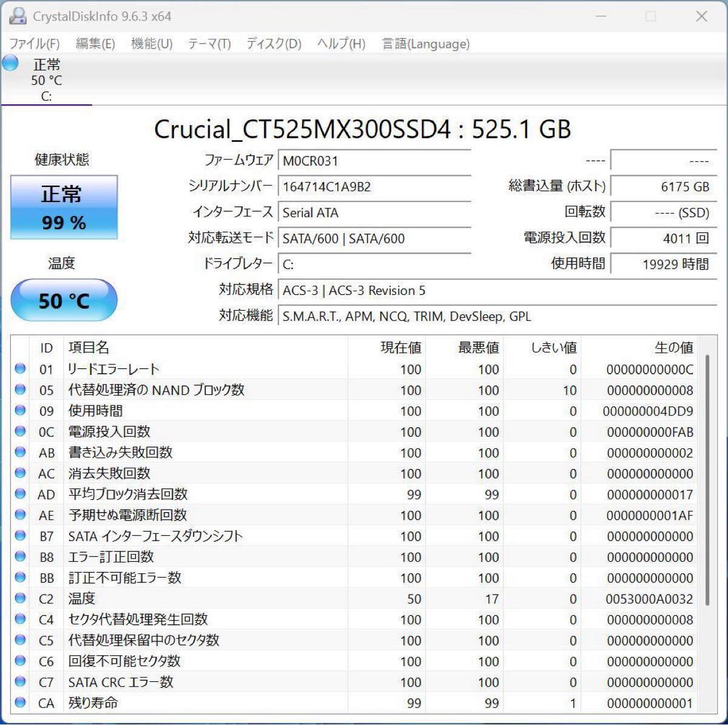The height and width of the screenshot is (725, 728).
Task: Close the CrystalDiskInfo window
Action: [701, 16]
